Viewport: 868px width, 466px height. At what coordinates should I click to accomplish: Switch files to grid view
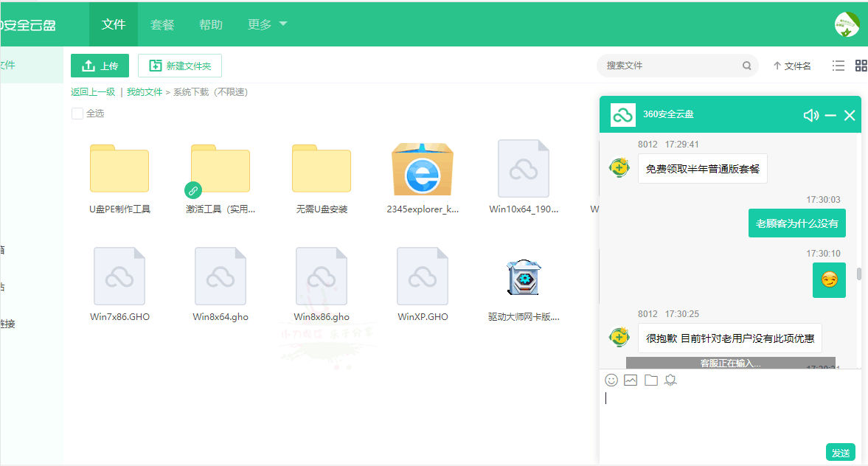click(861, 65)
